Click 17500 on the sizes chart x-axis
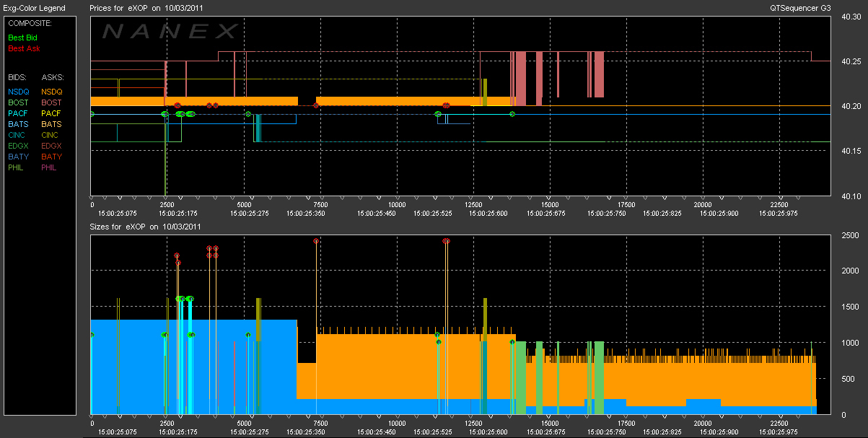Viewport: 868px width, 438px height. click(626, 424)
